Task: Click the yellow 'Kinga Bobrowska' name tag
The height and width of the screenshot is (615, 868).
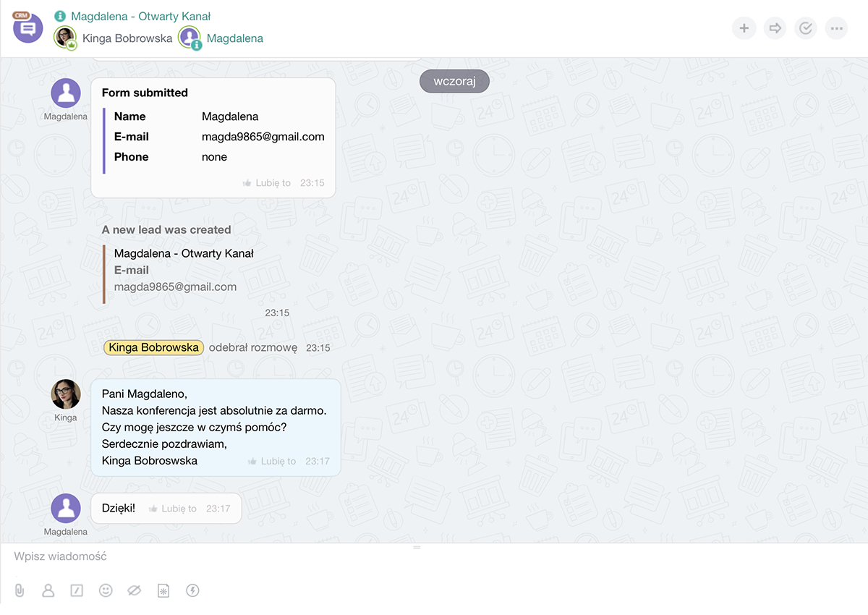Action: 153,347
